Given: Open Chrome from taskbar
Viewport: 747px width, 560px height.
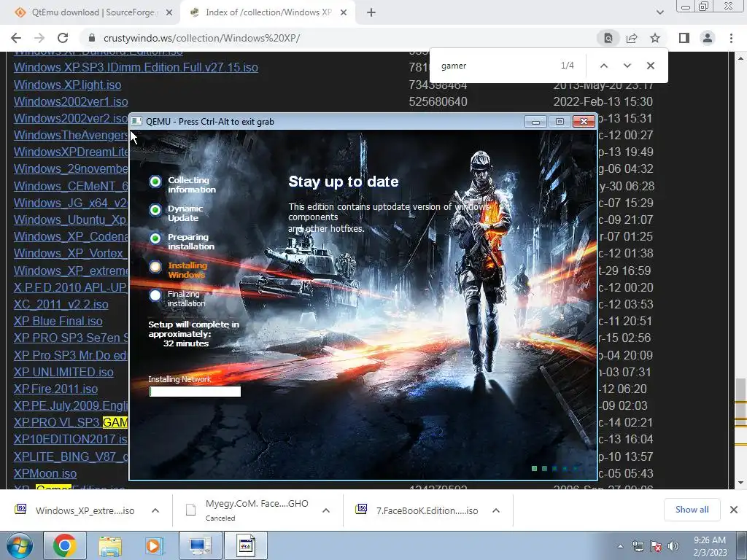Looking at the screenshot, I should coord(65,545).
